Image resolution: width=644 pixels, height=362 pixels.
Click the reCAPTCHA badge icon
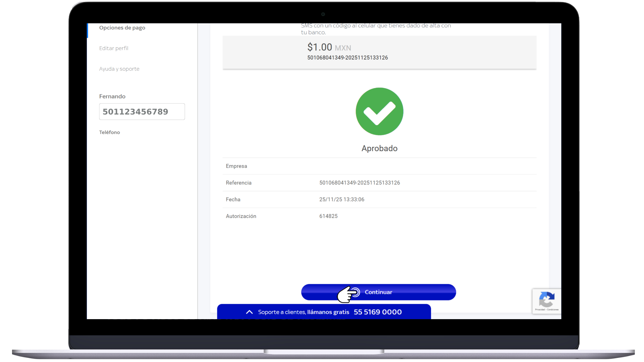tap(547, 299)
